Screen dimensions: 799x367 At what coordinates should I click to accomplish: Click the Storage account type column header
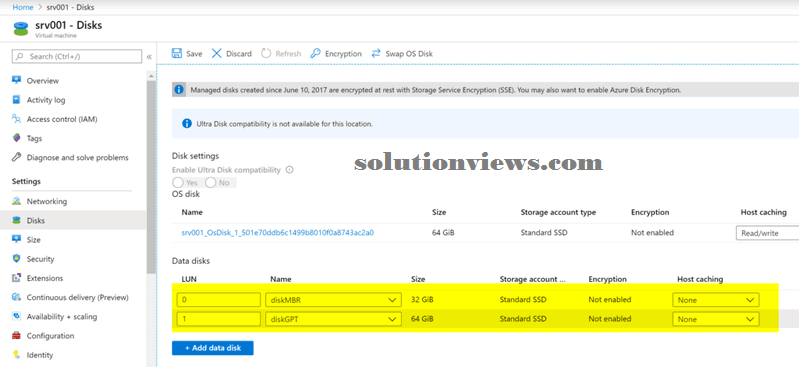pos(558,212)
